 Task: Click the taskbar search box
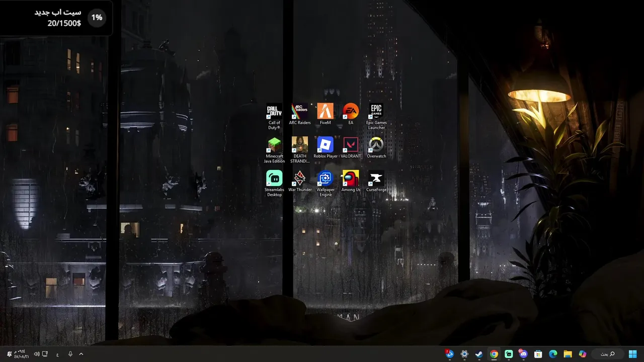(608, 354)
